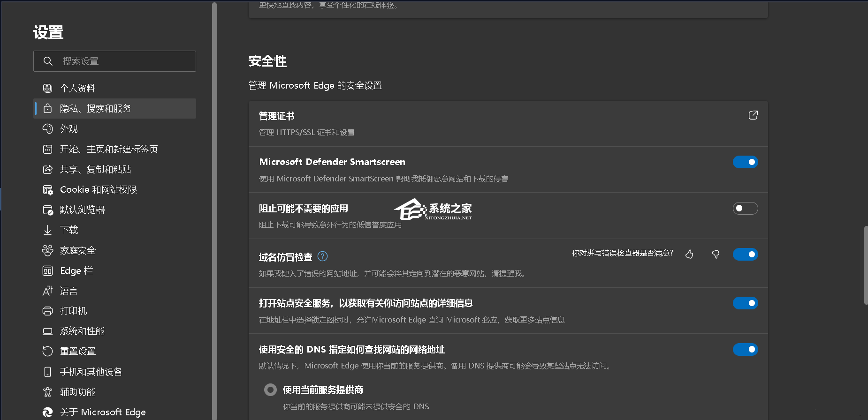Image resolution: width=868 pixels, height=420 pixels.
Task: Open the 下载 settings page
Action: 115,230
